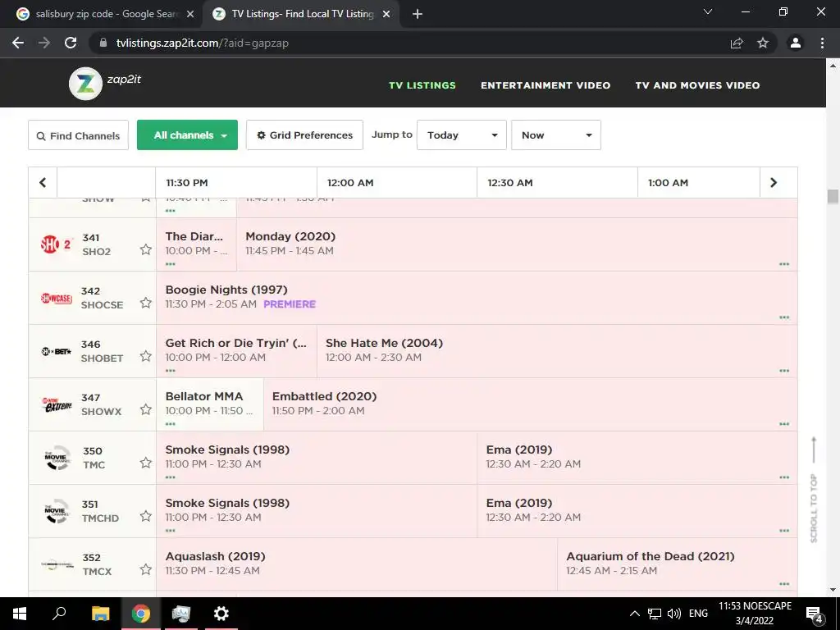Open Grid Preferences settings
The image size is (840, 630).
(304, 135)
